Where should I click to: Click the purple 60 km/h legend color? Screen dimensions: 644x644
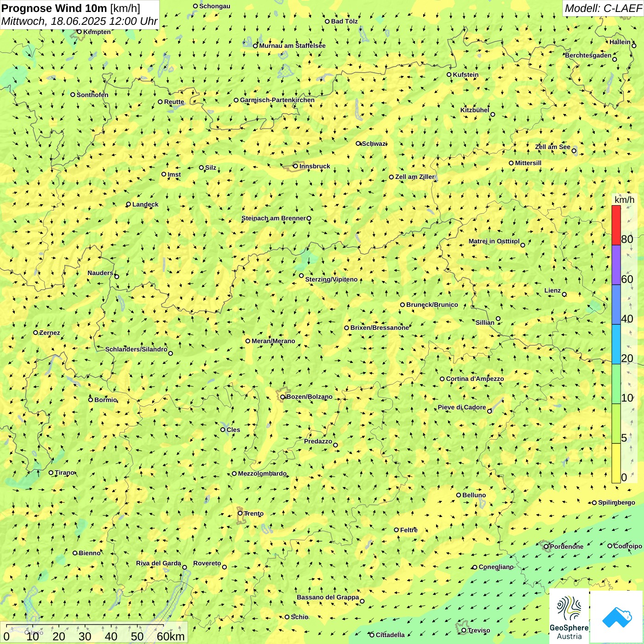[616, 265]
